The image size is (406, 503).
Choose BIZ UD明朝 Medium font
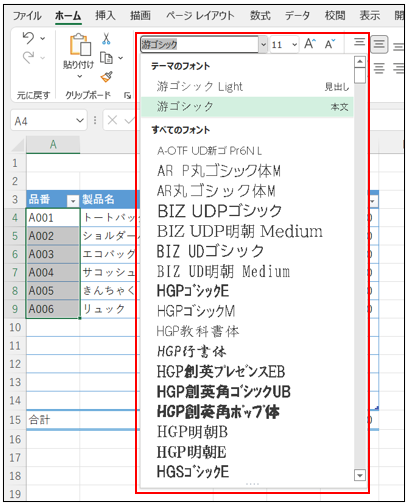[x=247, y=271]
